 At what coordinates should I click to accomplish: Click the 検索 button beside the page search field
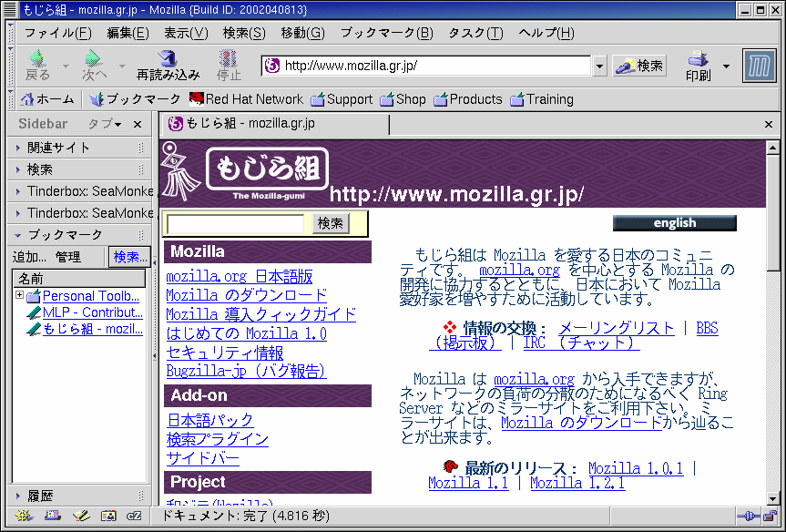pos(331,223)
